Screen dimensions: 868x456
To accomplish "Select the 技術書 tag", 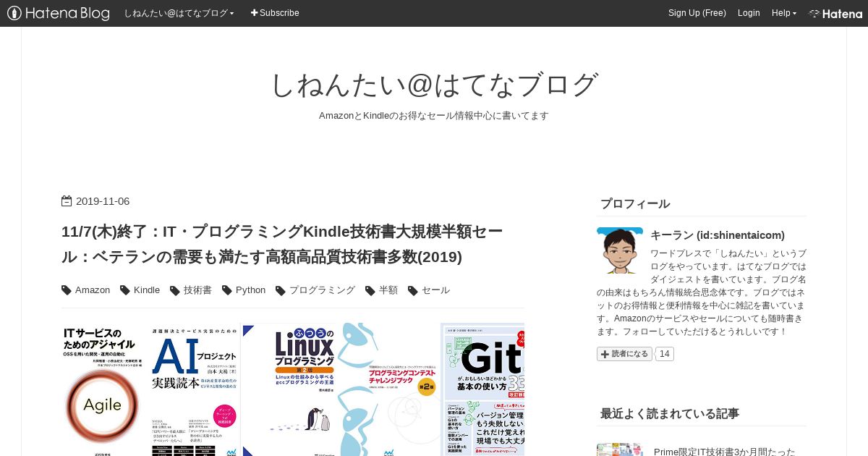I will point(197,290).
